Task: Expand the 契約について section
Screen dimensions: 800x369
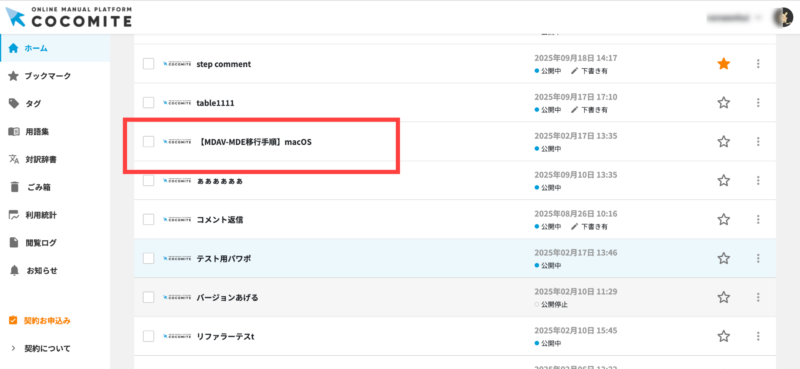Action: [40, 349]
